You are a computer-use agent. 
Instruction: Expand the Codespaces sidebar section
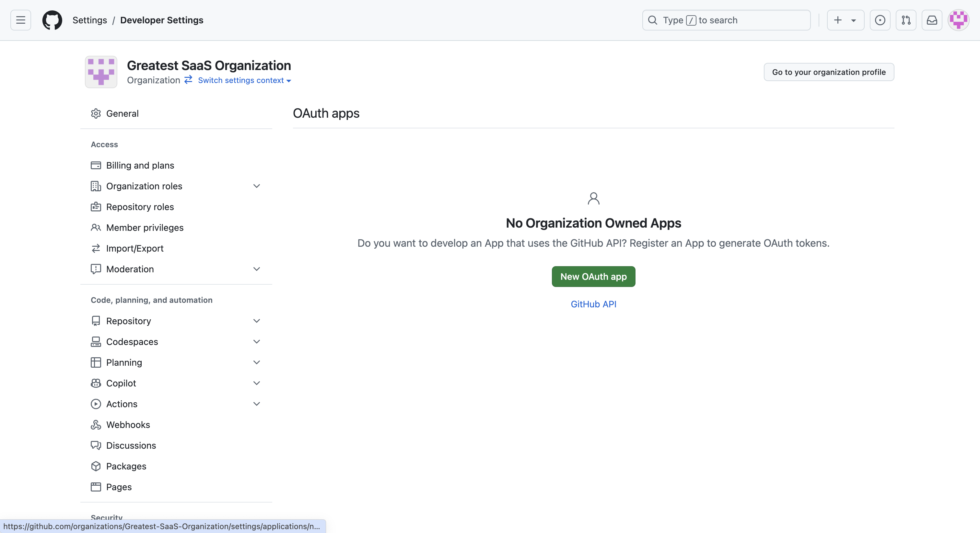[x=256, y=342]
